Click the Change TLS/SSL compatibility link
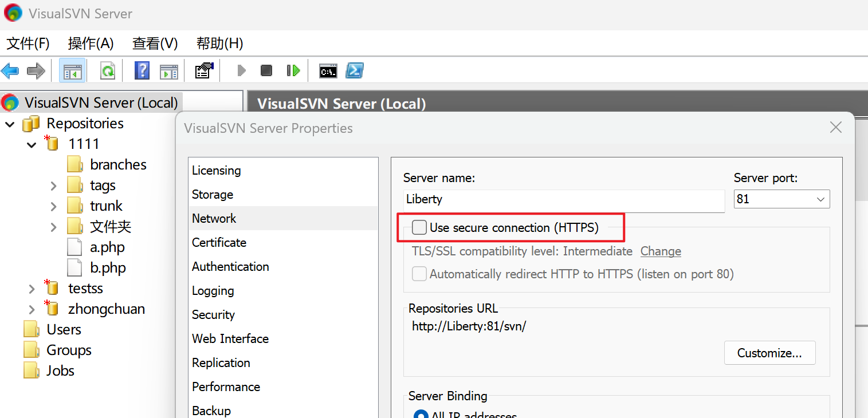This screenshot has height=418, width=868. pyautogui.click(x=661, y=251)
